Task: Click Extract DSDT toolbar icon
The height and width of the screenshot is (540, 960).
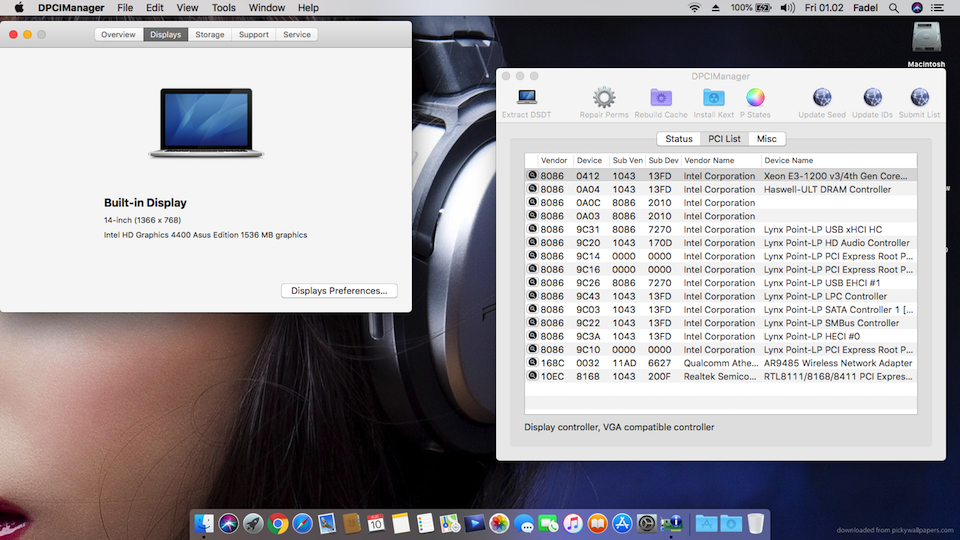Action: coord(527,97)
